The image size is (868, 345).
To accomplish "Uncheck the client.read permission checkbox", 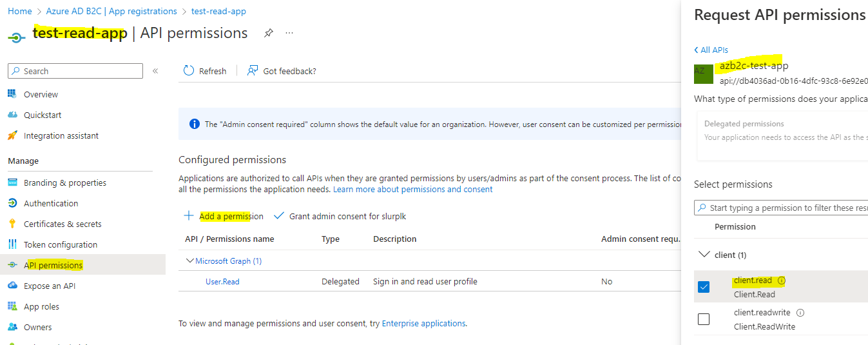I will (704, 287).
